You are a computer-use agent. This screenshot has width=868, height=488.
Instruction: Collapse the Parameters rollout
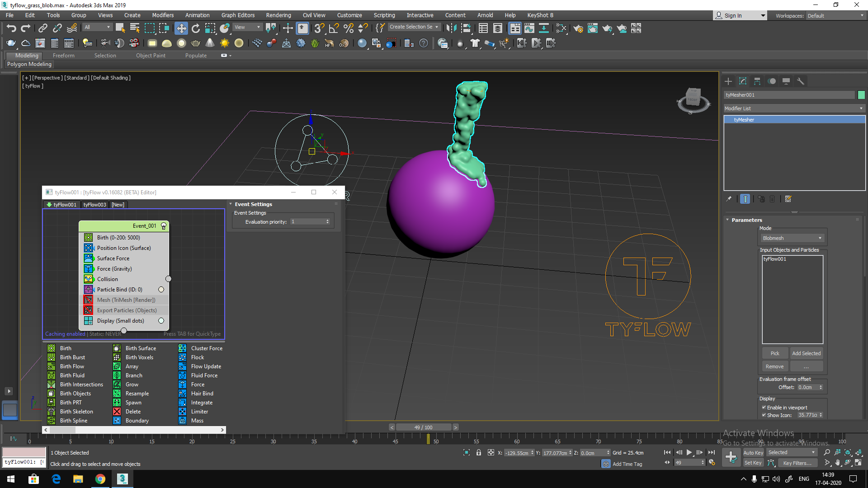pyautogui.click(x=746, y=220)
